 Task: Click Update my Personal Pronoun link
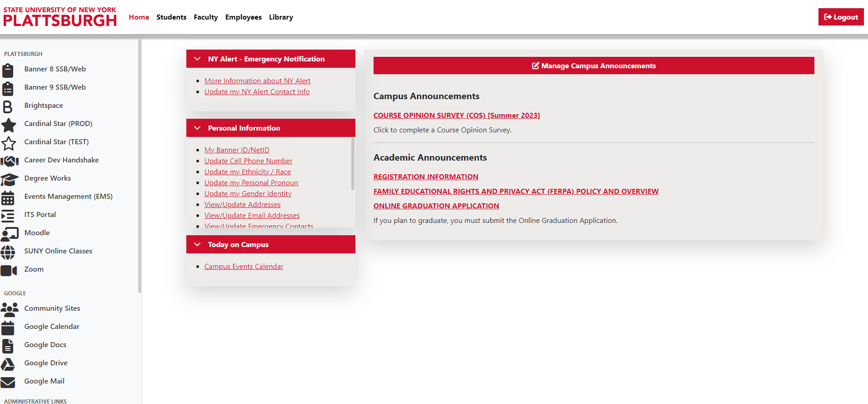point(251,183)
